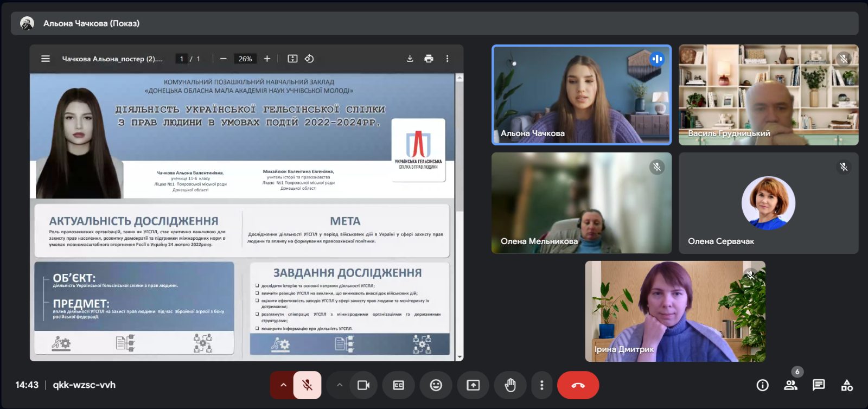Viewport: 868px width, 409px height.
Task: Click the PDF vertical scrollbar down arrow
Action: click(x=460, y=357)
